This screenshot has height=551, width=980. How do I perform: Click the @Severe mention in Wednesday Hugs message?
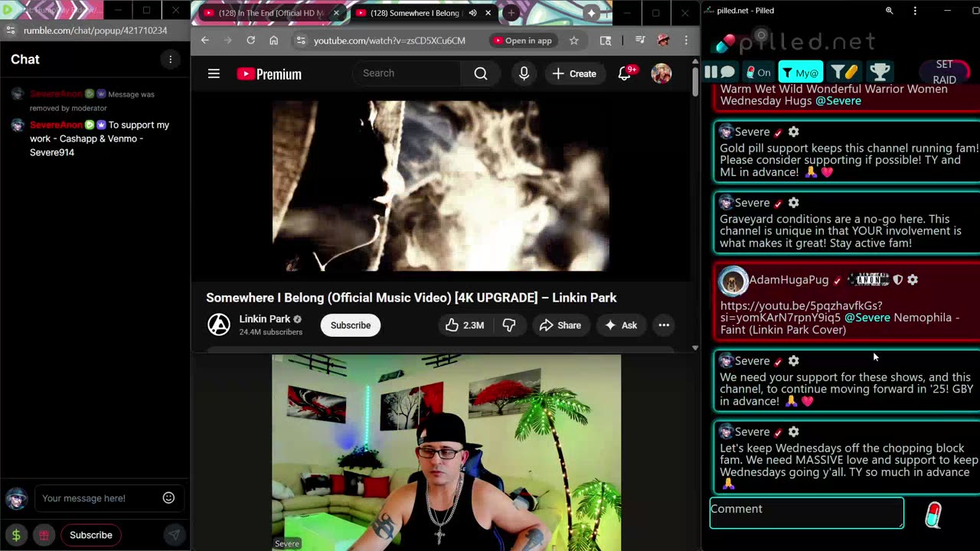click(x=838, y=101)
